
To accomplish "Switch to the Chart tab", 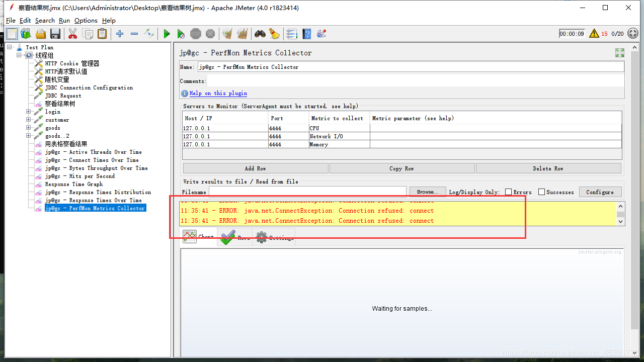I will coord(199,237).
